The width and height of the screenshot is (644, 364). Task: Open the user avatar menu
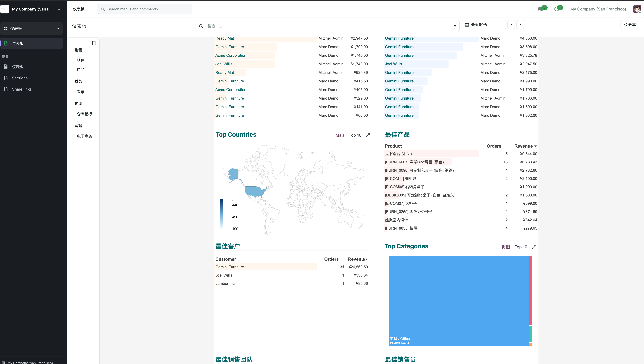click(x=637, y=9)
